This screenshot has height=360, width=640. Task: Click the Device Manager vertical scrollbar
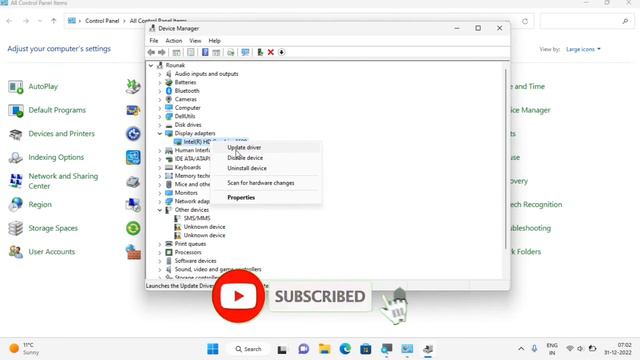click(x=506, y=159)
